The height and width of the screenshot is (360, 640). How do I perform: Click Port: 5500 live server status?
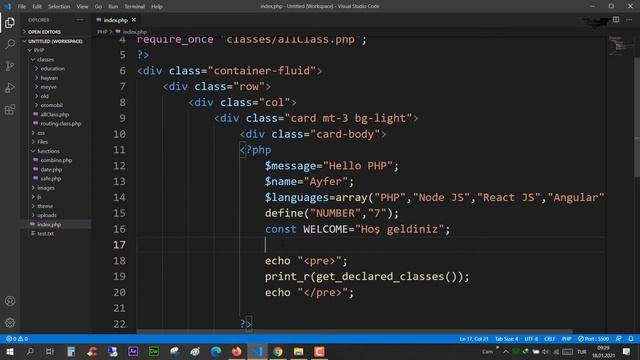593,339
